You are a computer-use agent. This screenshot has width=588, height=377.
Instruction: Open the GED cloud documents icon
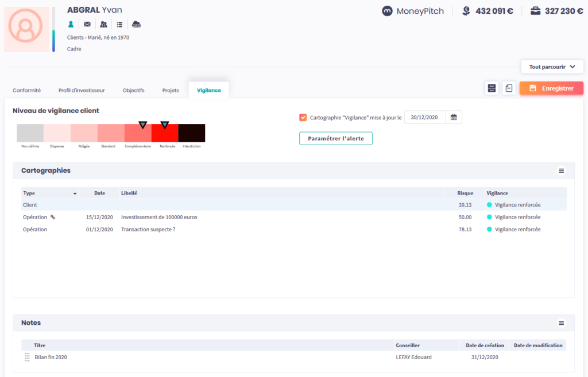tap(136, 24)
